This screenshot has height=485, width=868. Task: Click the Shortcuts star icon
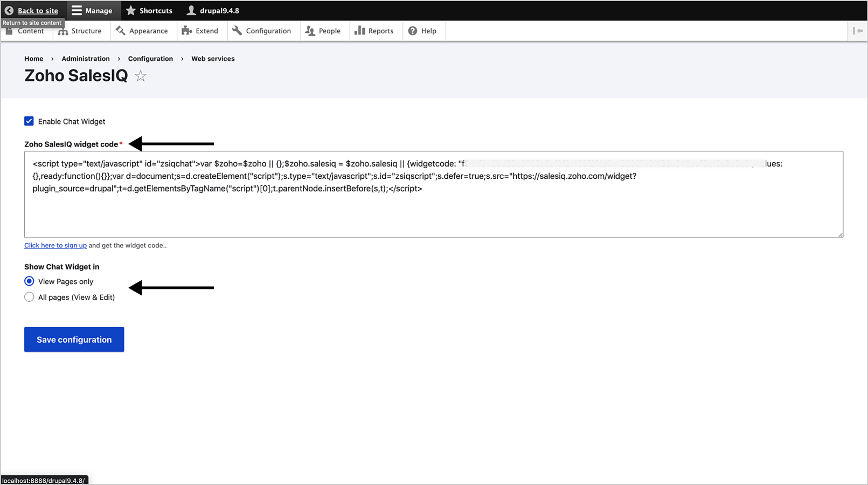131,10
